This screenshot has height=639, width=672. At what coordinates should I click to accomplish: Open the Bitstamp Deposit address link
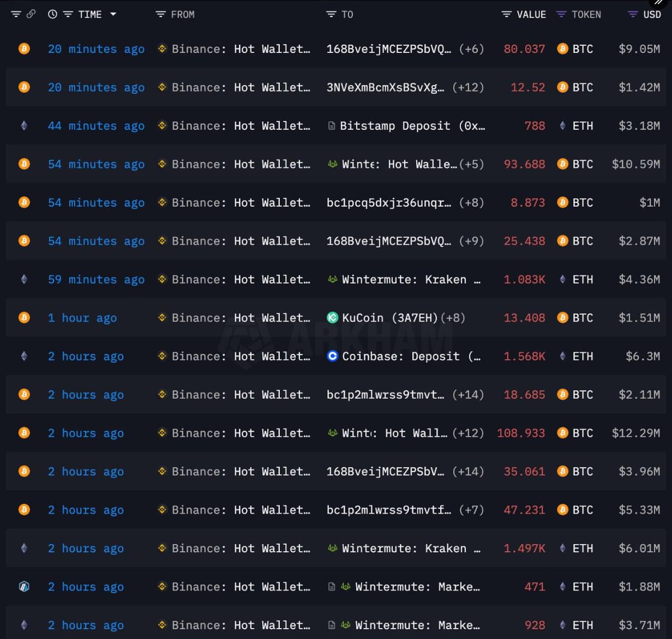(412, 126)
